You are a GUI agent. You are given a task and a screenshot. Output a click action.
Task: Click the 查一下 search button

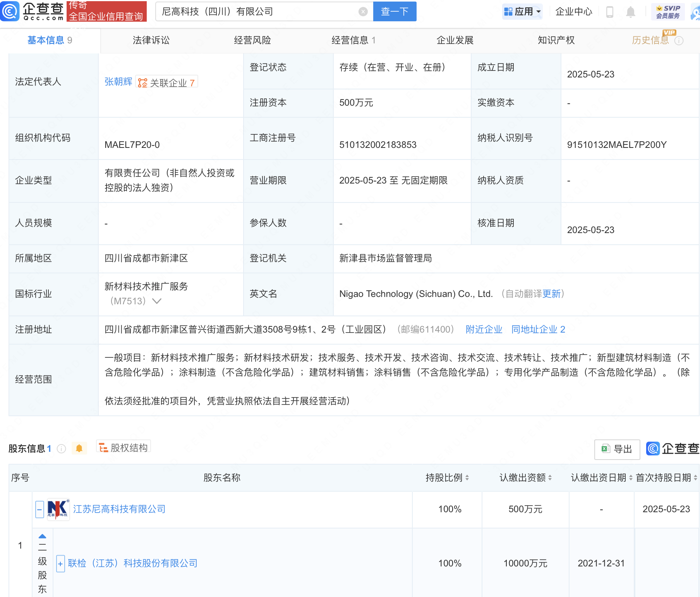pos(395,12)
